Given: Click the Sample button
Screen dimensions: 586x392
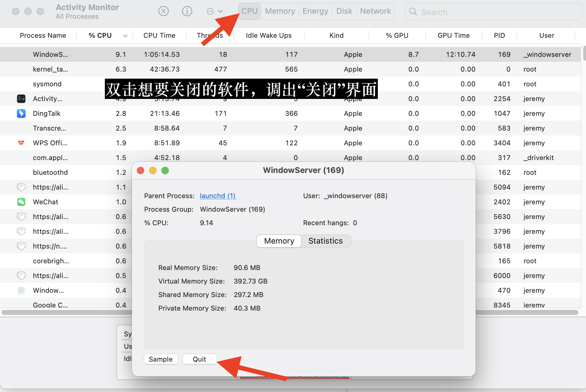Looking at the screenshot, I should [161, 359].
